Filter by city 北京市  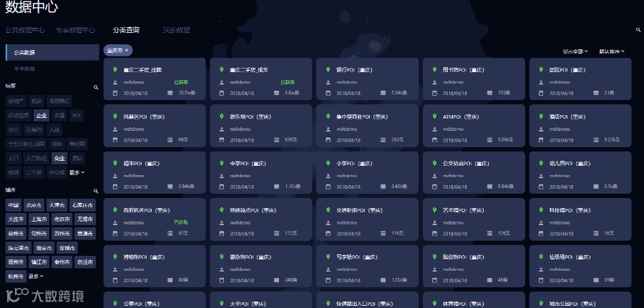[x=34, y=205]
